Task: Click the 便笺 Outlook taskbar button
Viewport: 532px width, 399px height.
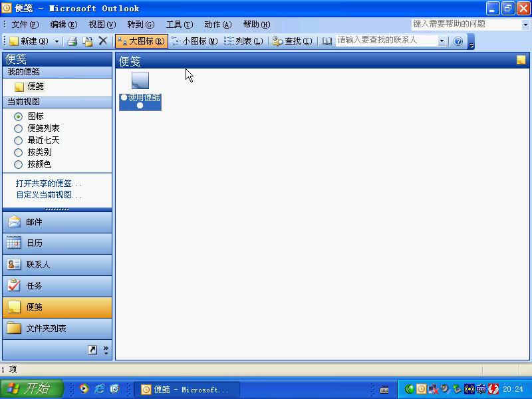Action: tap(187, 390)
